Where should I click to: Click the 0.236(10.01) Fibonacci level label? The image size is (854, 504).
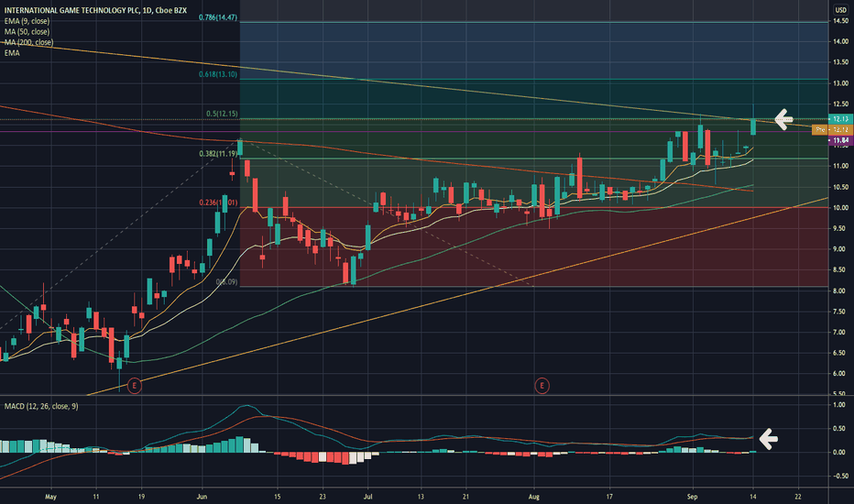218,203
